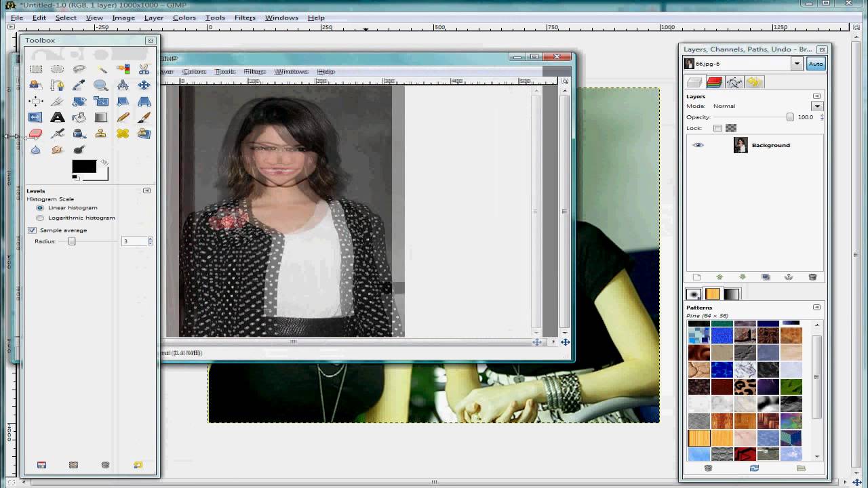Switch to the Paths tab
868x488 pixels.
[x=734, y=82]
